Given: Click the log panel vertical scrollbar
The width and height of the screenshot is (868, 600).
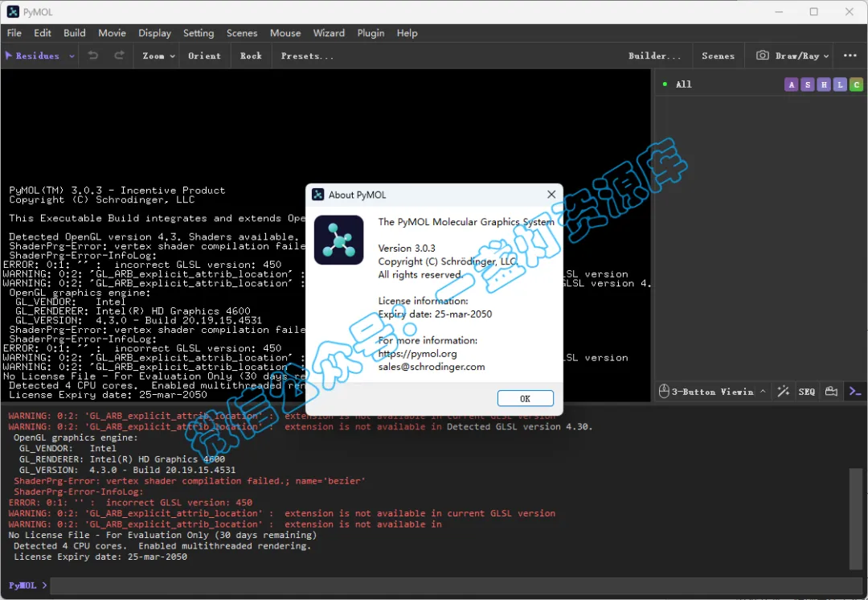Looking at the screenshot, I should point(855,519).
